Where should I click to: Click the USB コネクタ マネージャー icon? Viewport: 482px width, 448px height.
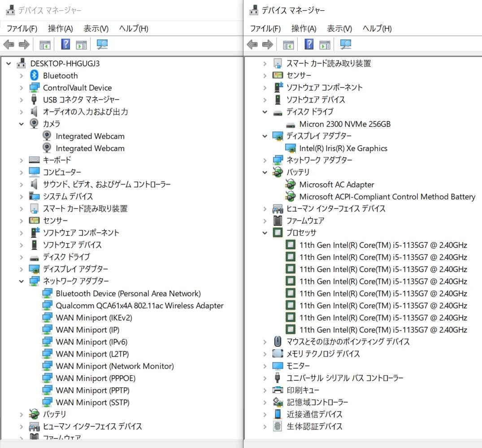click(34, 99)
